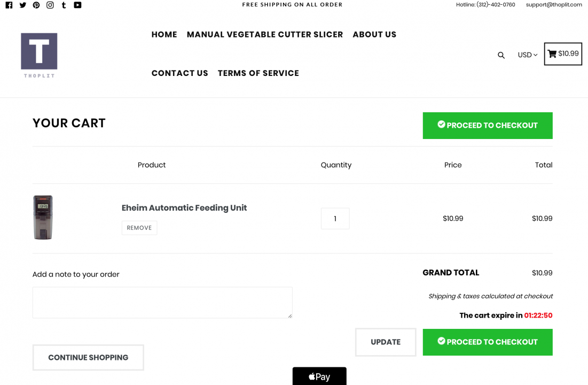
Task: Open the Terms of Service menu item
Action: point(258,73)
